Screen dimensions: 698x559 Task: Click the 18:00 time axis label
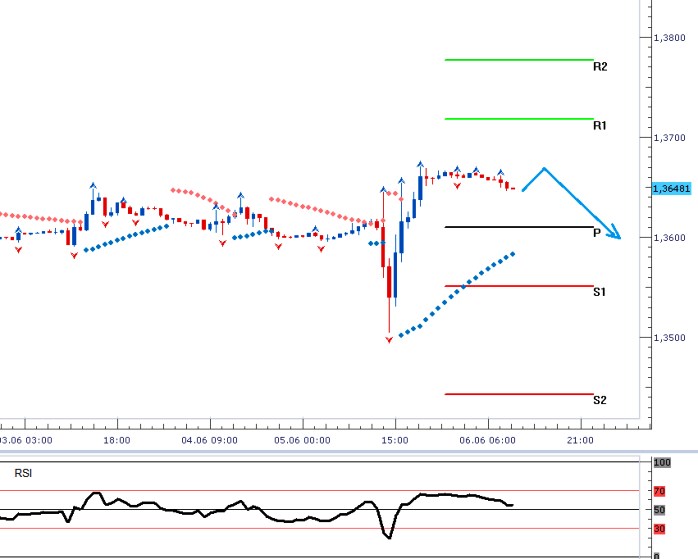[117, 441]
